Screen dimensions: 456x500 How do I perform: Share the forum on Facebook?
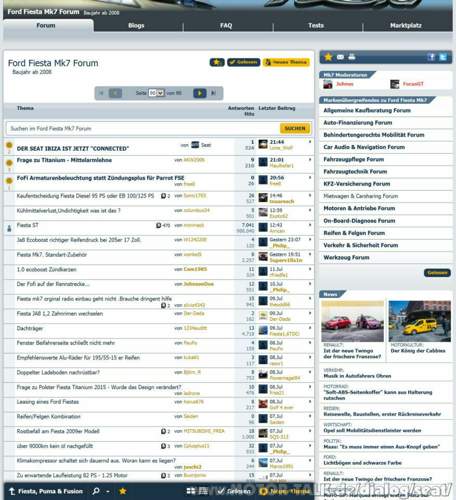pyautogui.click(x=431, y=57)
